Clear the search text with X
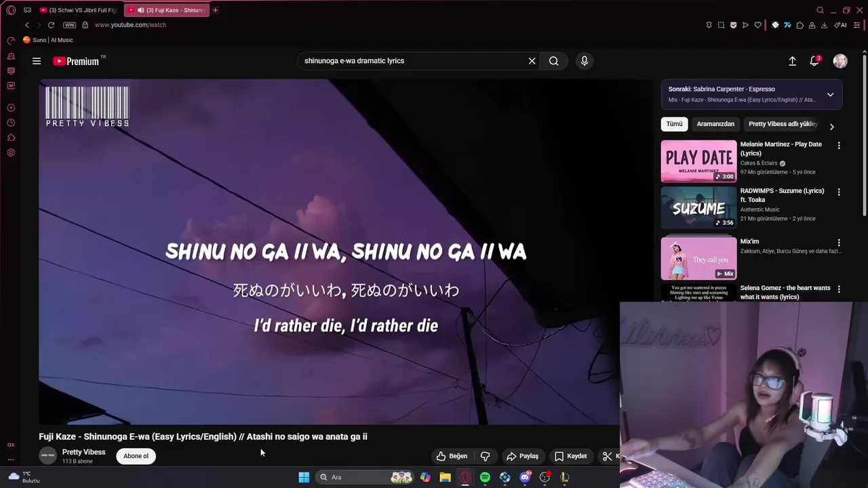 532,61
